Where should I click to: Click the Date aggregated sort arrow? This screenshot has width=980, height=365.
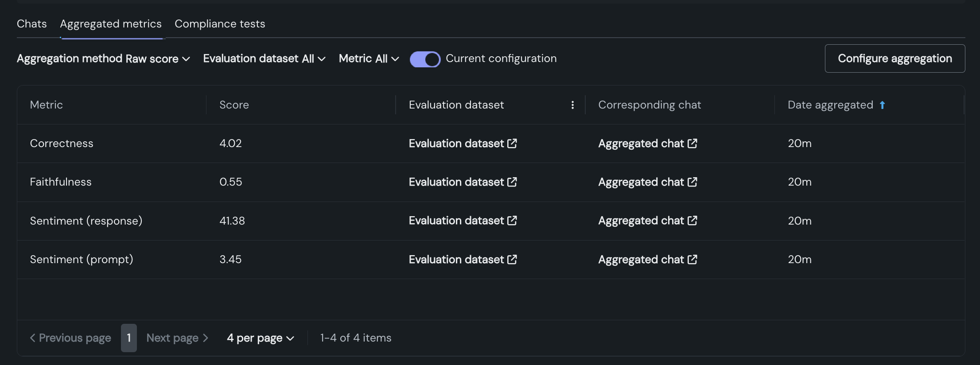(x=882, y=105)
